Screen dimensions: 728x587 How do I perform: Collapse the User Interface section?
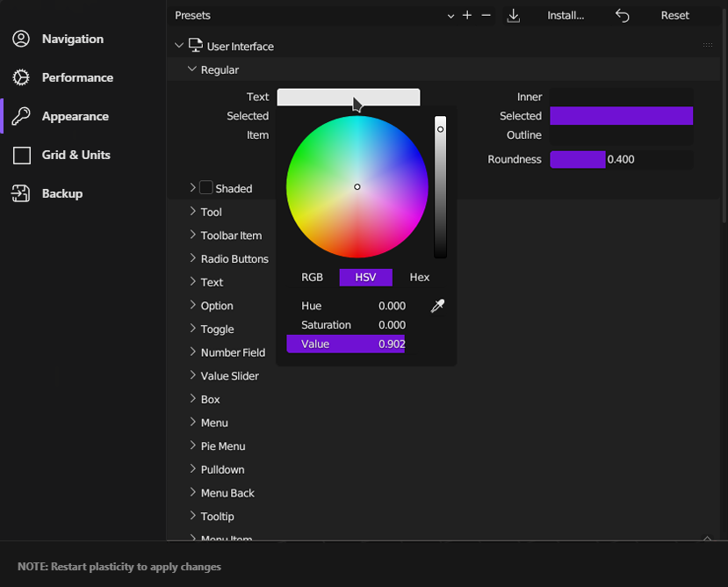coord(179,46)
